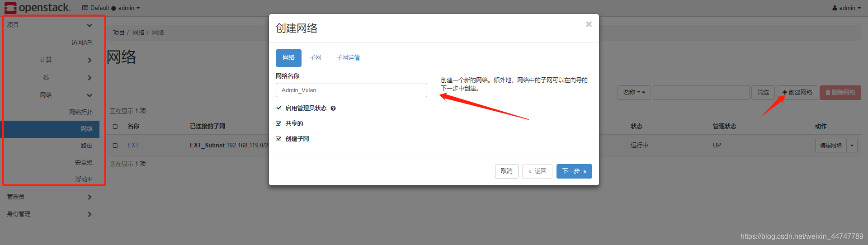Click the 管理状态 column header
This screenshot has height=245, width=868.
pos(725,127)
